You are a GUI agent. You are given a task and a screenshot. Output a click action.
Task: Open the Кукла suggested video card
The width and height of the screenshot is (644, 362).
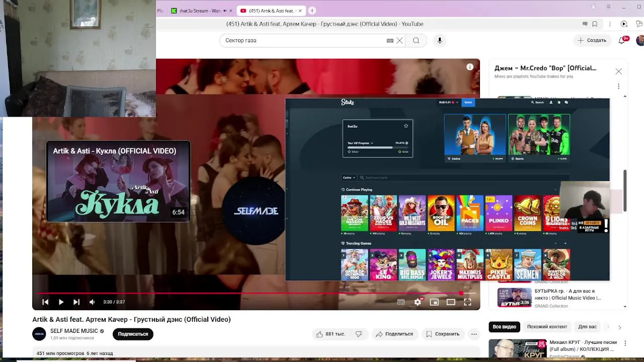coord(118,182)
